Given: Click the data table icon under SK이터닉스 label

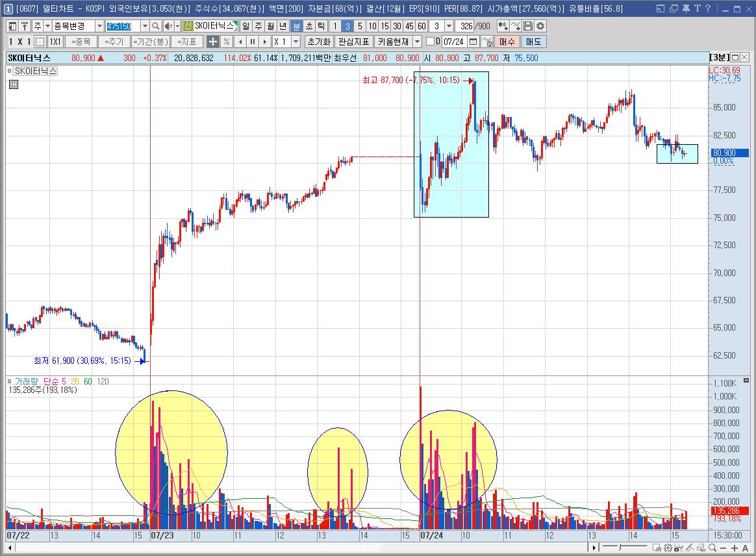Looking at the screenshot, I should tap(14, 84).
